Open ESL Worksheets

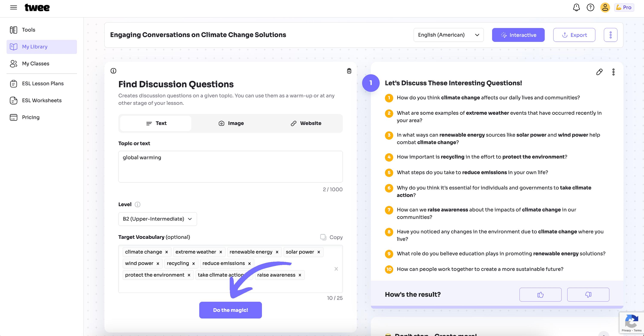[42, 101]
